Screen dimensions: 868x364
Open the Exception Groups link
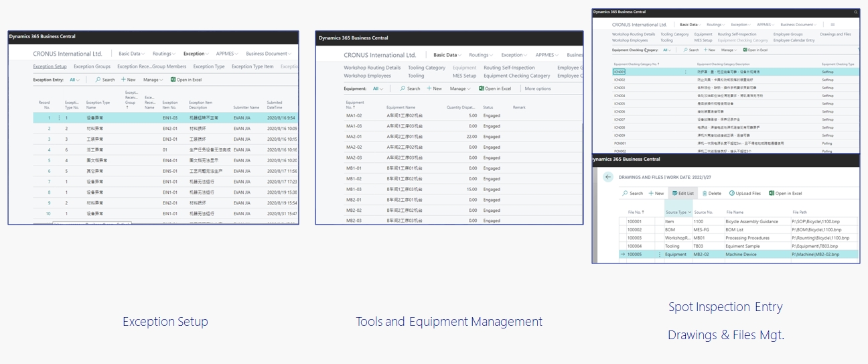[92, 66]
